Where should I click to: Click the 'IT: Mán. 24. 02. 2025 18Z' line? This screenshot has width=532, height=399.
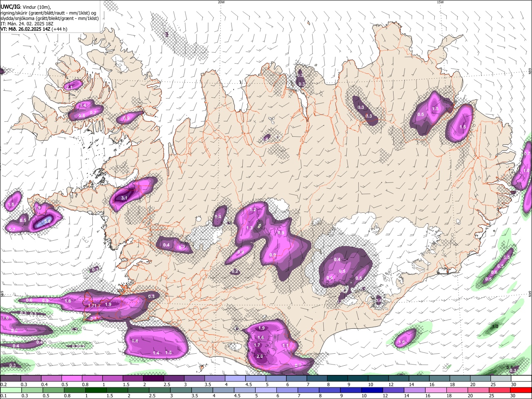coord(27,24)
